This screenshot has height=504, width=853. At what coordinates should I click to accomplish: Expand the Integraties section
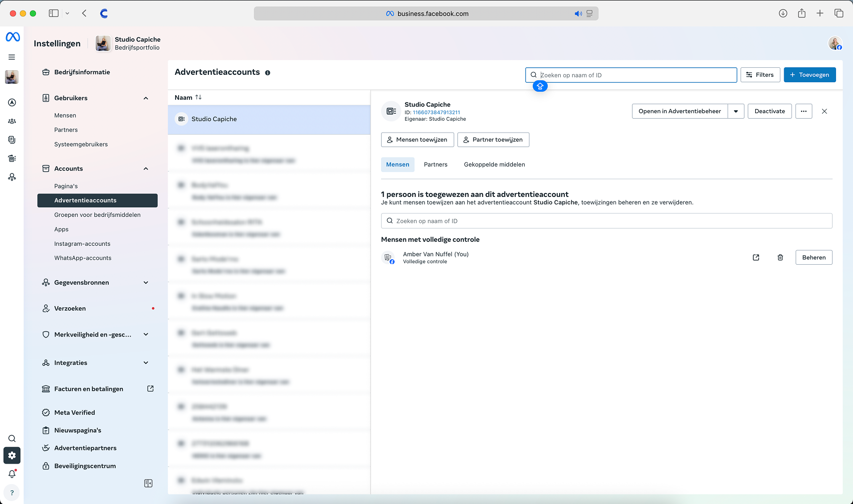[x=146, y=363]
